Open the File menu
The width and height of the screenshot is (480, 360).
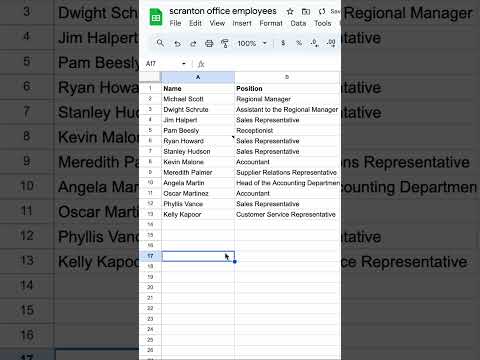175,23
